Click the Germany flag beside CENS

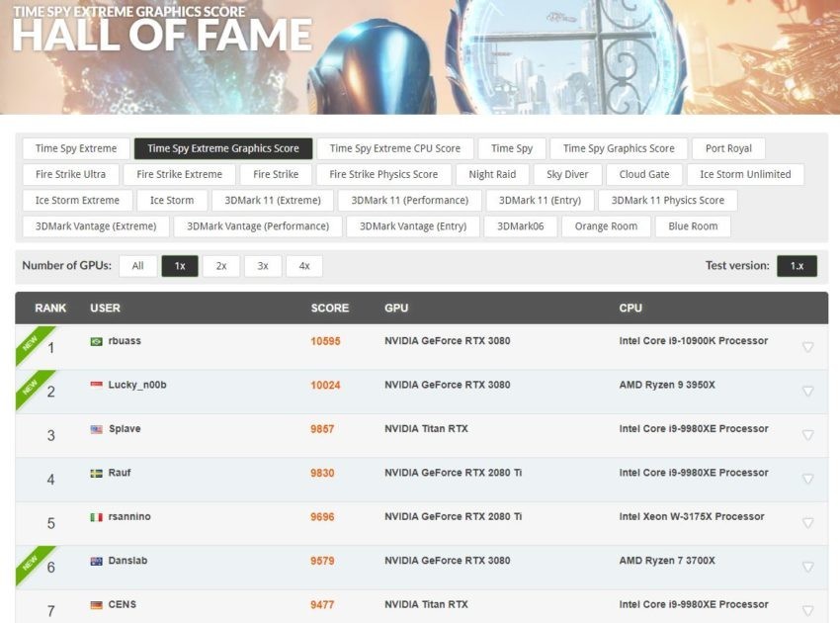pyautogui.click(x=96, y=604)
